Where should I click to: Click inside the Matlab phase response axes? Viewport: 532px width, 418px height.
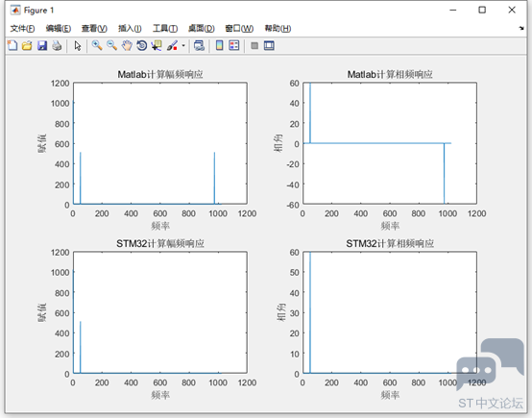pos(390,143)
